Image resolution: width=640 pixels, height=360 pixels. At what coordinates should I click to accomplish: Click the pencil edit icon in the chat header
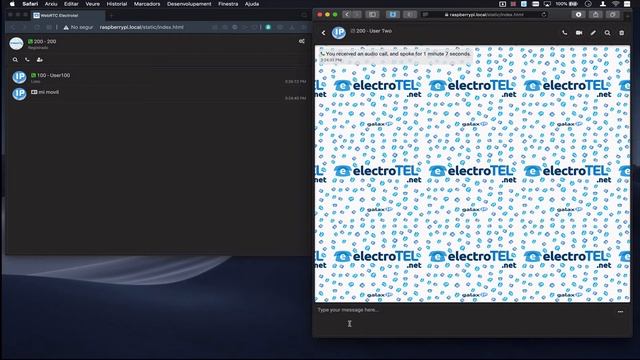coord(593,33)
